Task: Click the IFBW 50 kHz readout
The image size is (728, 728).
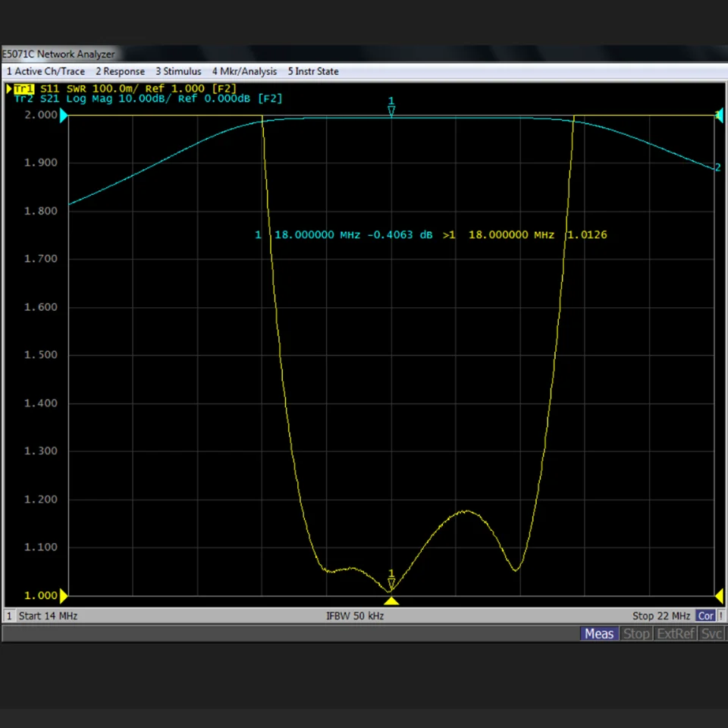Action: [355, 616]
